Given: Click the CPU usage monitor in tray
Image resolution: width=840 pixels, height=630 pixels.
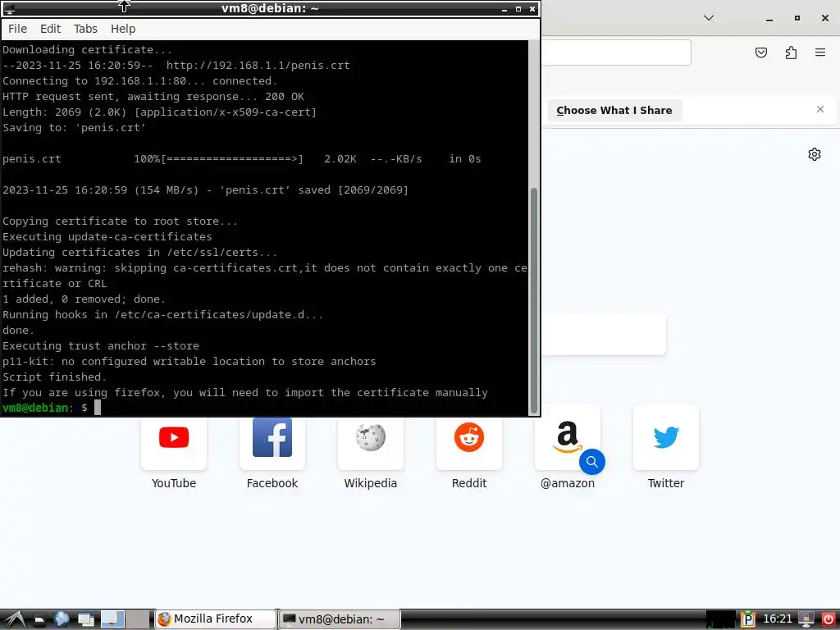Looking at the screenshot, I should (720, 619).
